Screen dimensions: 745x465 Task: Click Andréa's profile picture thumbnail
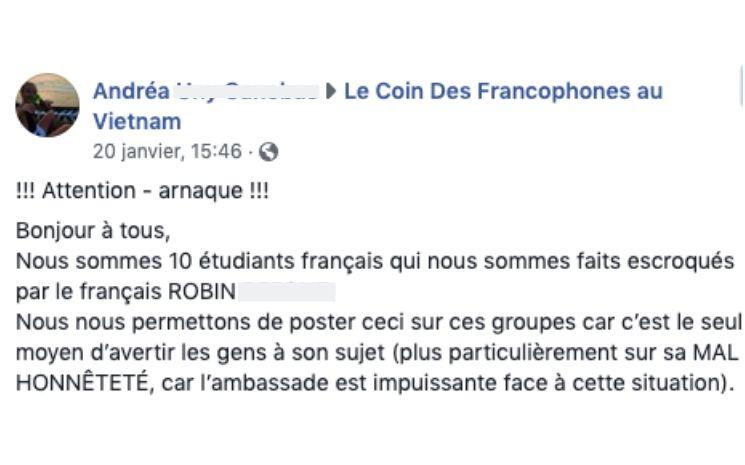[x=47, y=105]
